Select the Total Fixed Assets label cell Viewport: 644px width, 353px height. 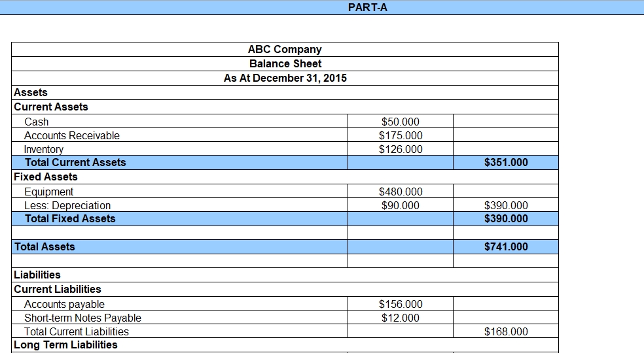pos(70,219)
